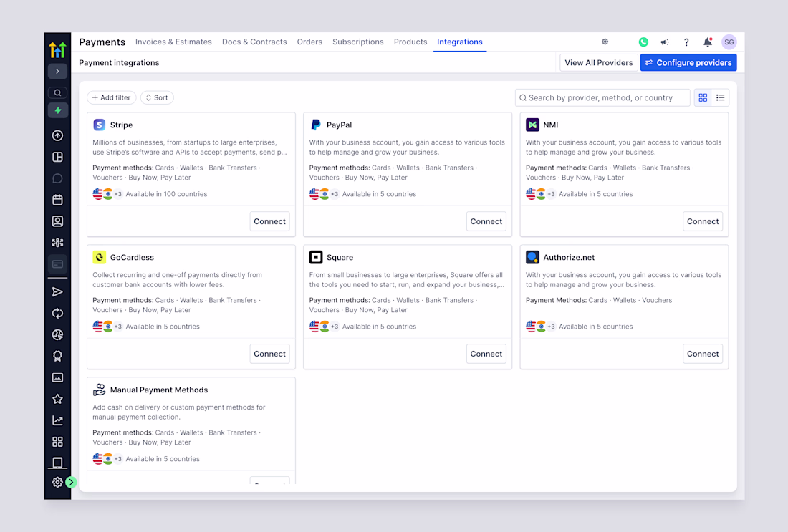The image size is (788, 532).
Task: Connect the Authorize.net provider
Action: point(703,354)
